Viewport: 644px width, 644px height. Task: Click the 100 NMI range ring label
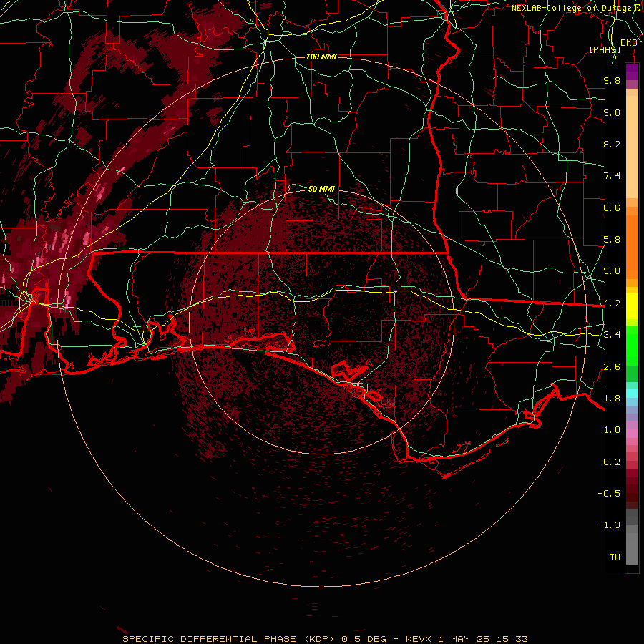coord(321,57)
